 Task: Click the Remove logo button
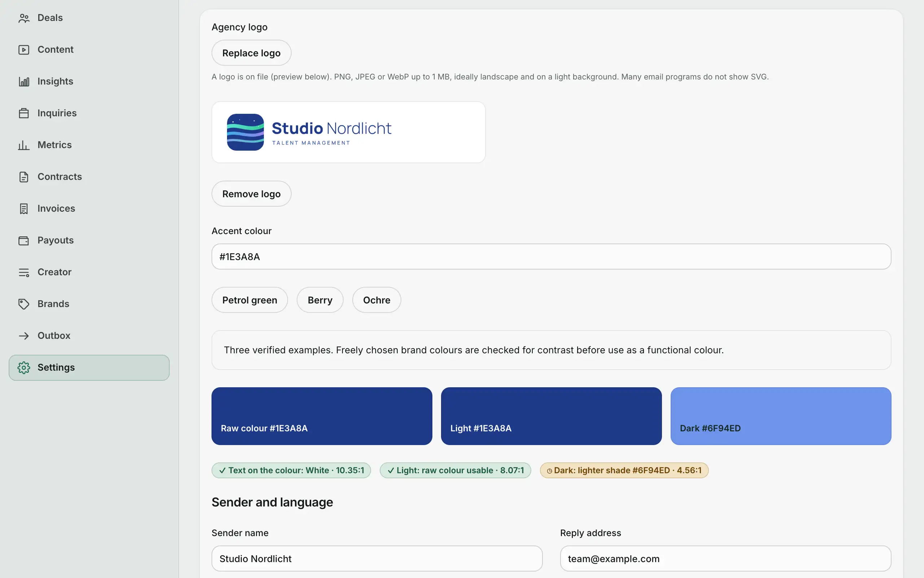click(x=251, y=194)
